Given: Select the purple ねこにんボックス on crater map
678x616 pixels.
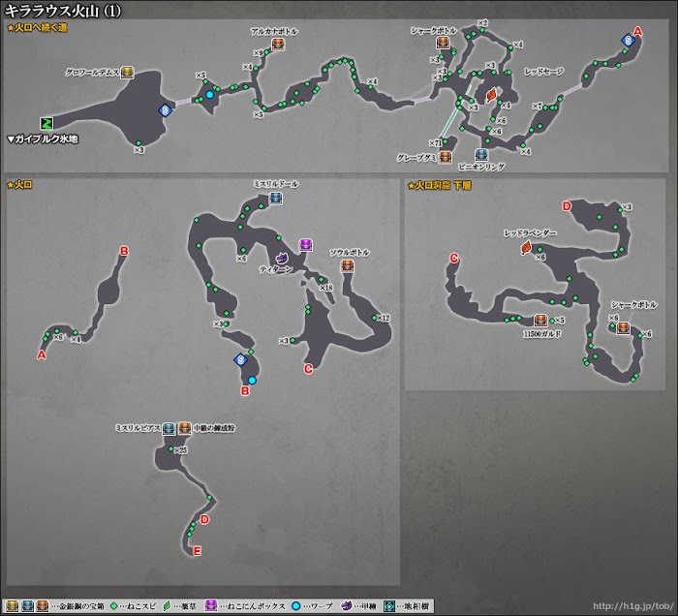Looking at the screenshot, I should pos(306,245).
